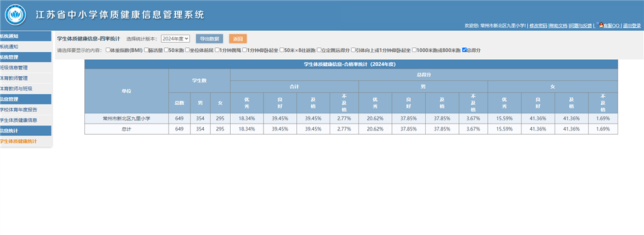Click the 总得分 header cell in table

pyautogui.click(x=424, y=75)
